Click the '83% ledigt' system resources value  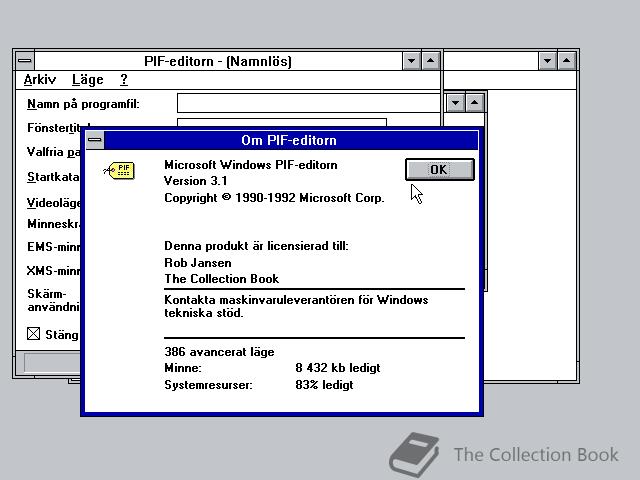[x=324, y=385]
